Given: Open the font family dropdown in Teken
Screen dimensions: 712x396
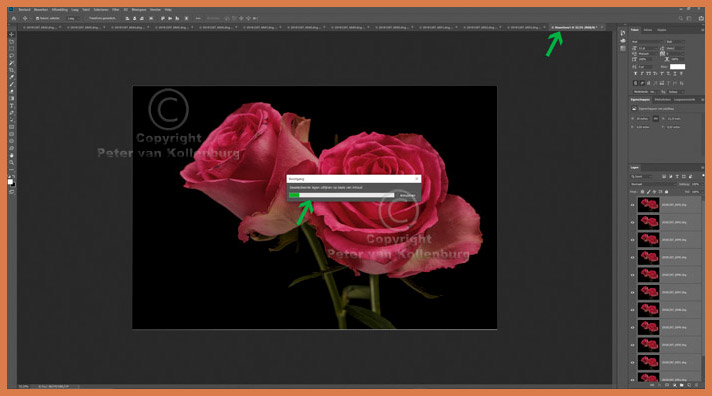Looking at the screenshot, I should [x=647, y=42].
